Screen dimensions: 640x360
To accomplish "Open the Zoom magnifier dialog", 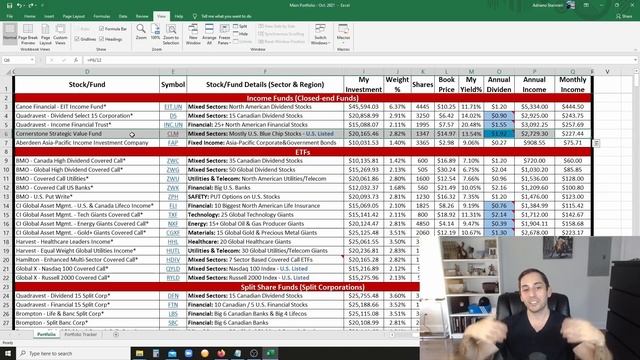I will pyautogui.click(x=141, y=31).
